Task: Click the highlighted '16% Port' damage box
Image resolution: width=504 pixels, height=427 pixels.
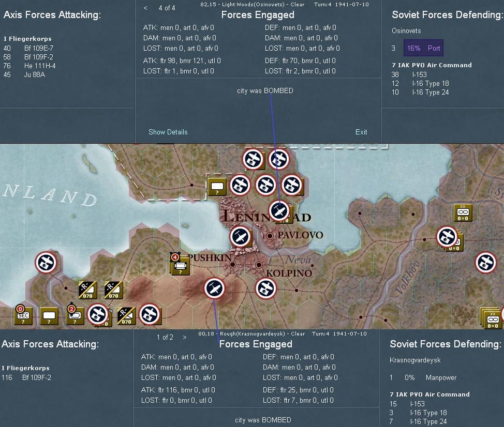Action: [x=423, y=48]
